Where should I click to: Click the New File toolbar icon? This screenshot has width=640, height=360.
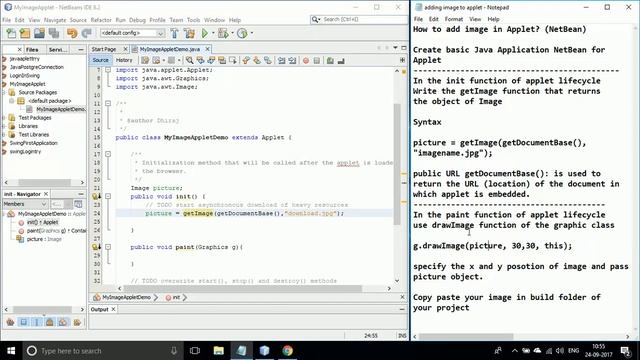click(x=11, y=33)
